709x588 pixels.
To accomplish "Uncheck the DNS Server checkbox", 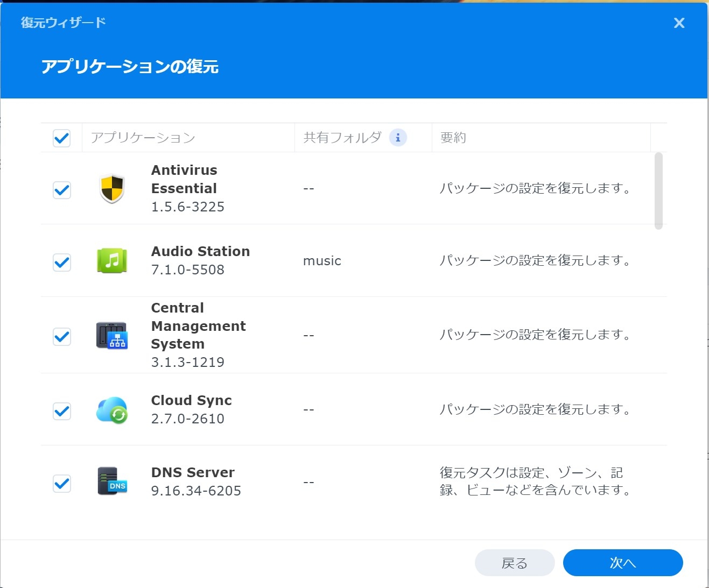I will pos(62,483).
